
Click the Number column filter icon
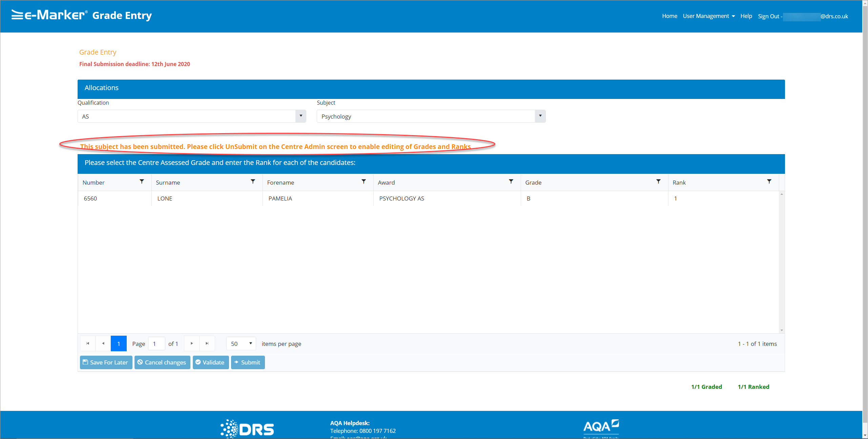pos(142,182)
